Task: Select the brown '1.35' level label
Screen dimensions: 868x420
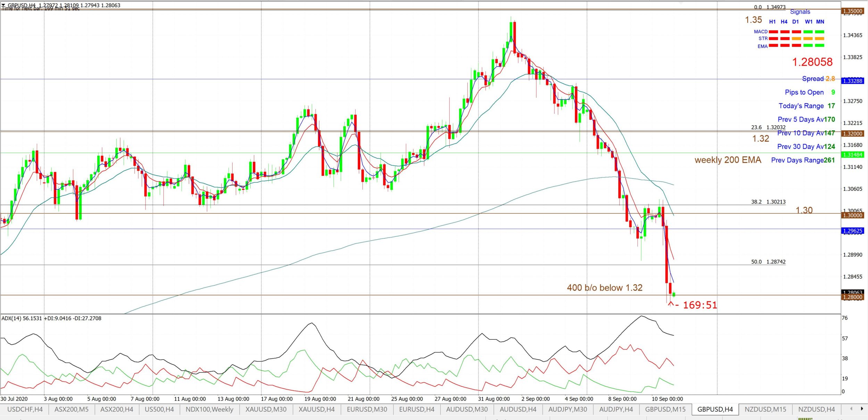Action: tap(753, 20)
